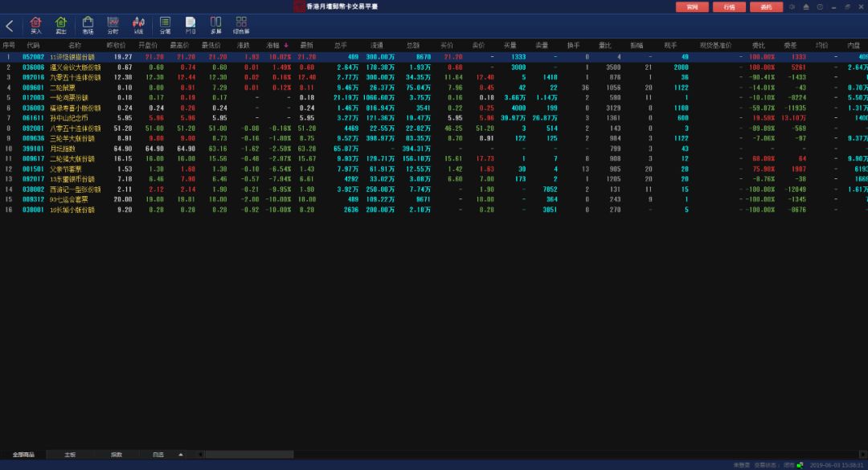Sort by the 名称 column header

tap(75, 46)
